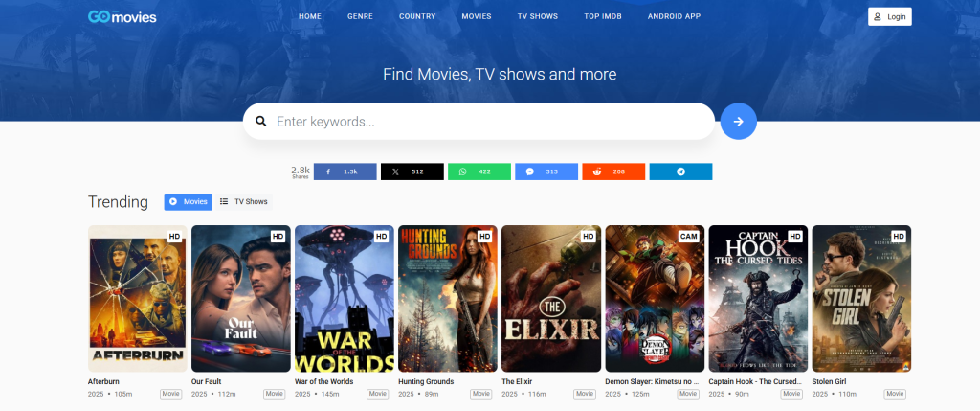This screenshot has height=411, width=980.
Task: Click the Afterburn title link
Action: (x=103, y=381)
